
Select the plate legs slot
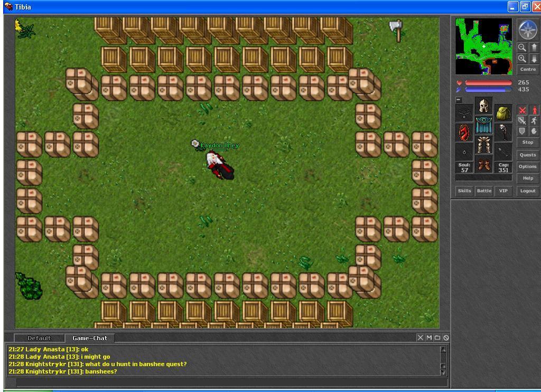[484, 144]
